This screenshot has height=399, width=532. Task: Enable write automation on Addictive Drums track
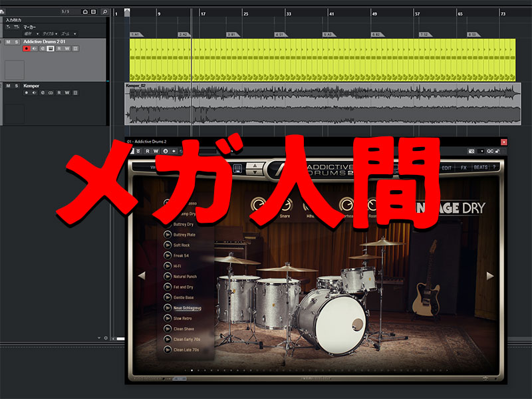(67, 49)
